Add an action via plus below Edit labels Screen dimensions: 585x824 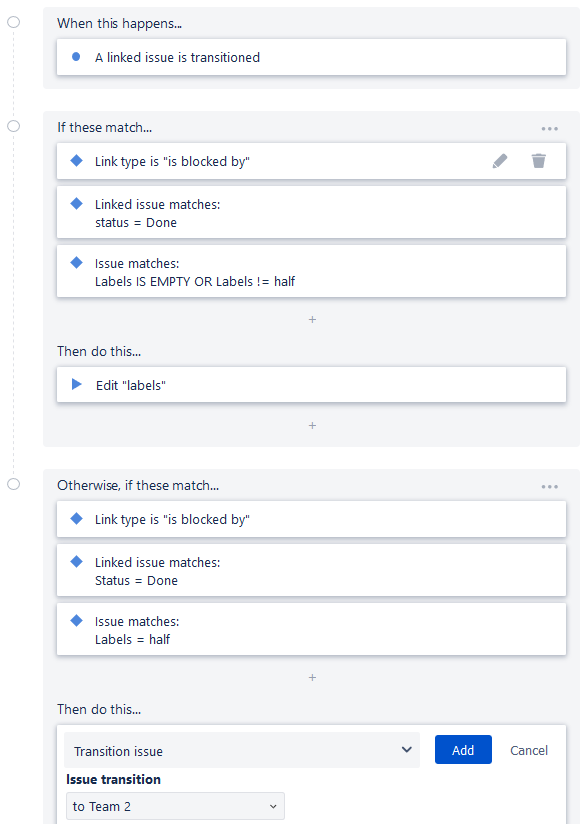312,426
